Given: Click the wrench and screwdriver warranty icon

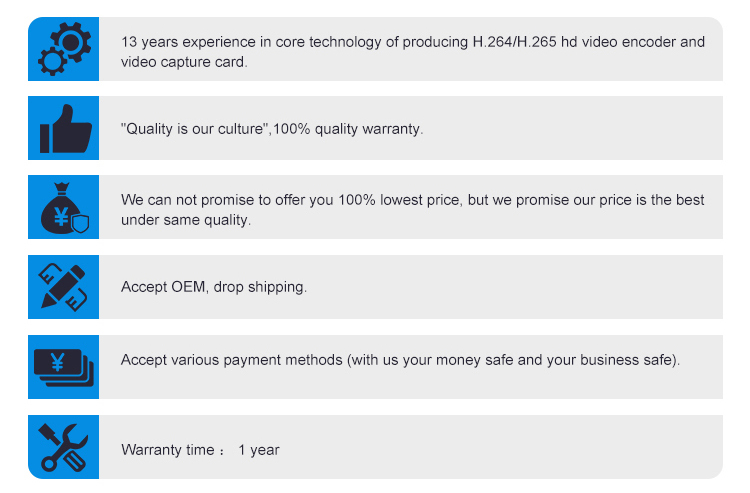Looking at the screenshot, I should pyautogui.click(x=64, y=447).
